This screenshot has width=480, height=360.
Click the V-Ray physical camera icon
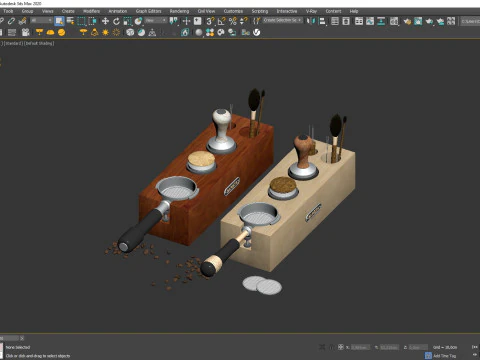click(x=26, y=32)
